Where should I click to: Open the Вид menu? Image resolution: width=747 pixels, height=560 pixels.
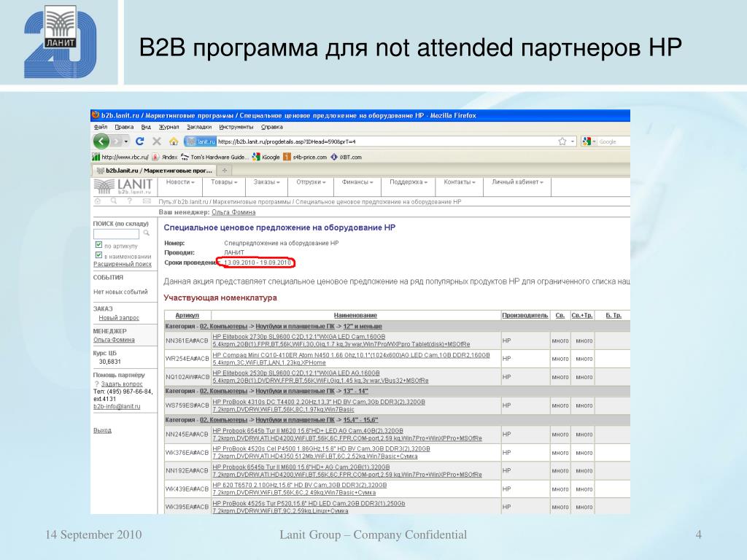(146, 127)
